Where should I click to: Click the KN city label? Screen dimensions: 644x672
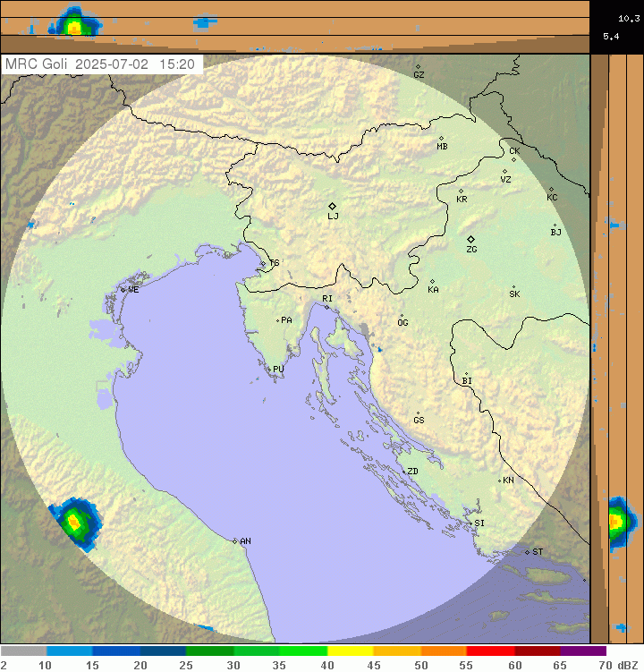[x=508, y=481]
